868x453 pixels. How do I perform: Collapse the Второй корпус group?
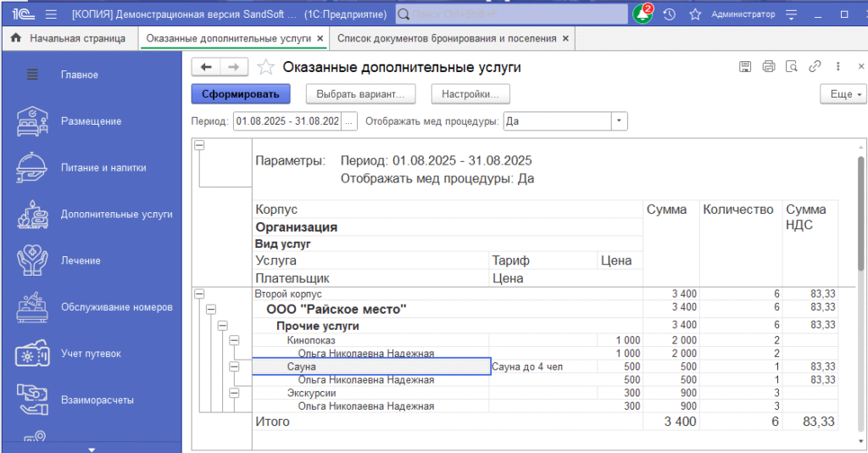(x=200, y=294)
